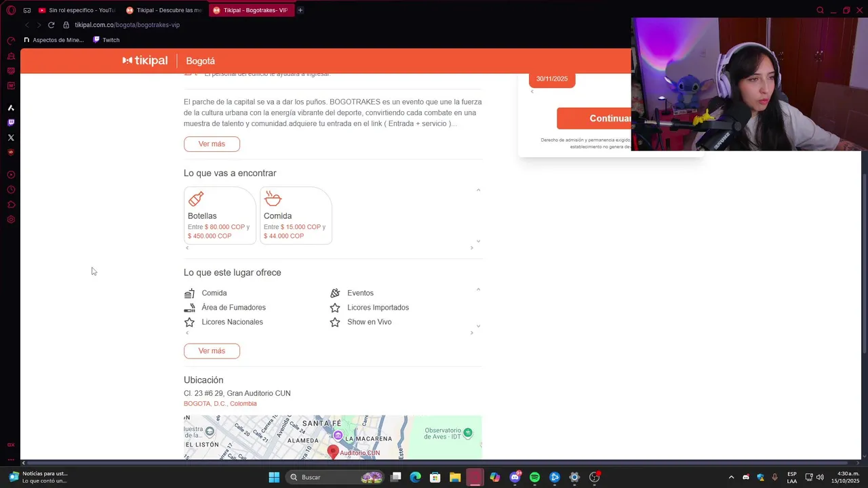The width and height of the screenshot is (868, 488).
Task: Click the Área de Fumadores amenity text
Action: click(233, 308)
